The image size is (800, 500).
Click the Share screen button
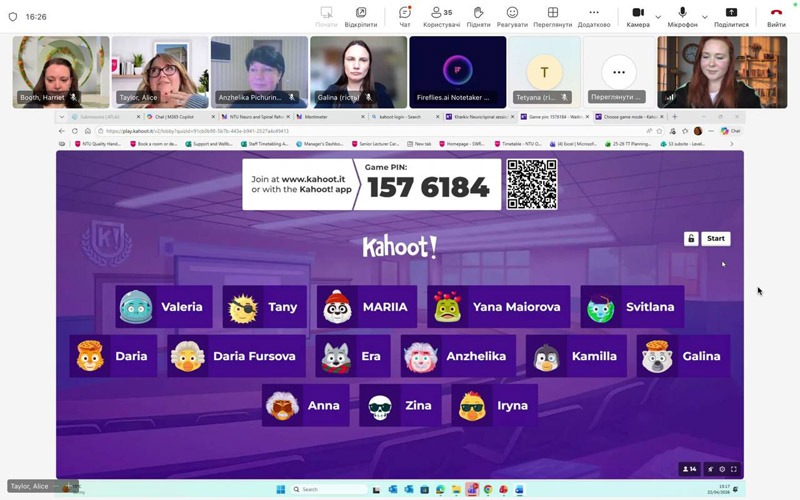click(x=731, y=16)
